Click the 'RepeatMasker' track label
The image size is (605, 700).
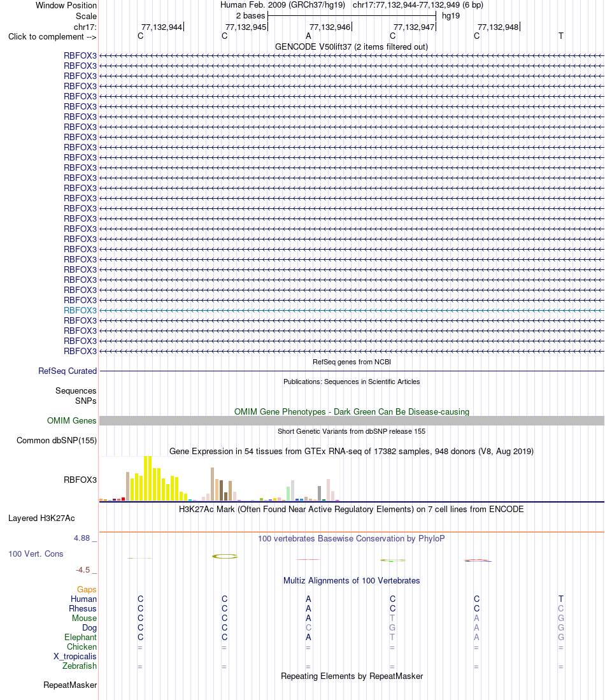pos(70,685)
